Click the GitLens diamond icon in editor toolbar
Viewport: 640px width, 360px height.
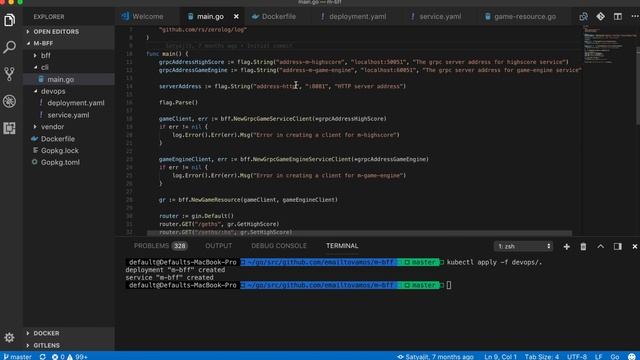pos(600,17)
